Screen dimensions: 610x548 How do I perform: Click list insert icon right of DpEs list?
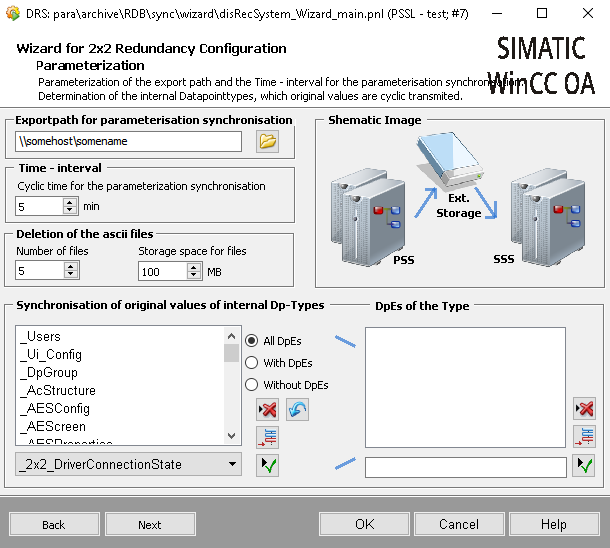point(584,436)
